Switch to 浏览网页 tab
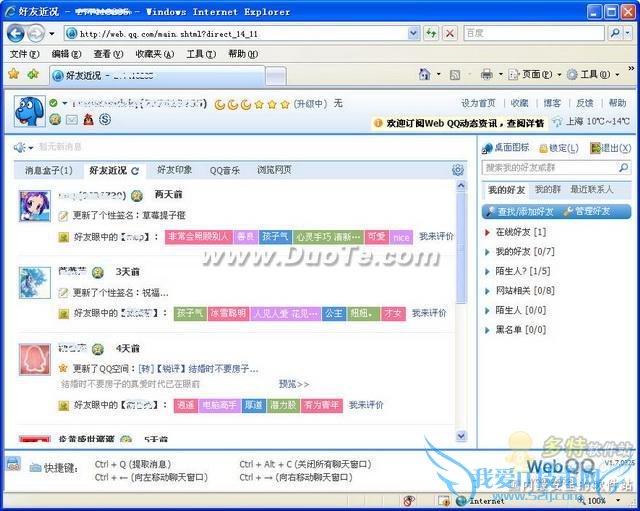Image resolution: width=640 pixels, height=511 pixels. (274, 170)
